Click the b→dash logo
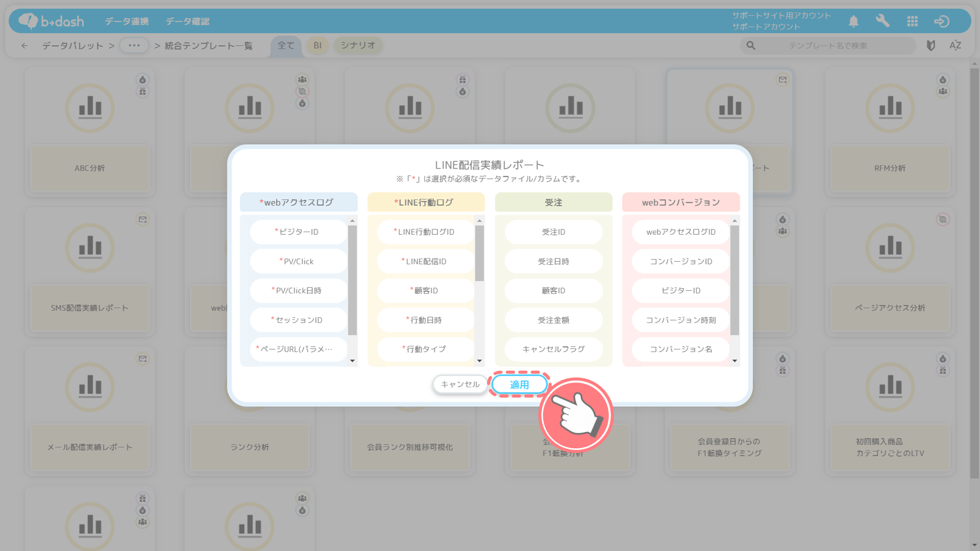The image size is (980, 551). pyautogui.click(x=51, y=21)
